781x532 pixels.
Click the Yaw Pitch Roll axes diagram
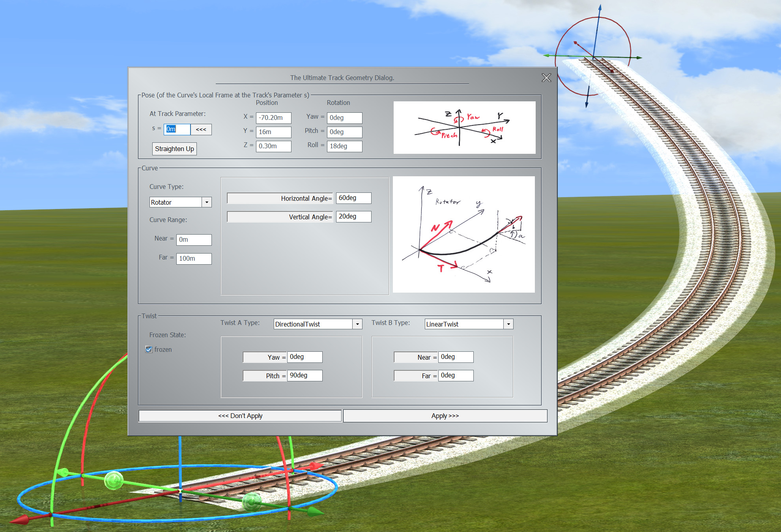click(x=464, y=127)
